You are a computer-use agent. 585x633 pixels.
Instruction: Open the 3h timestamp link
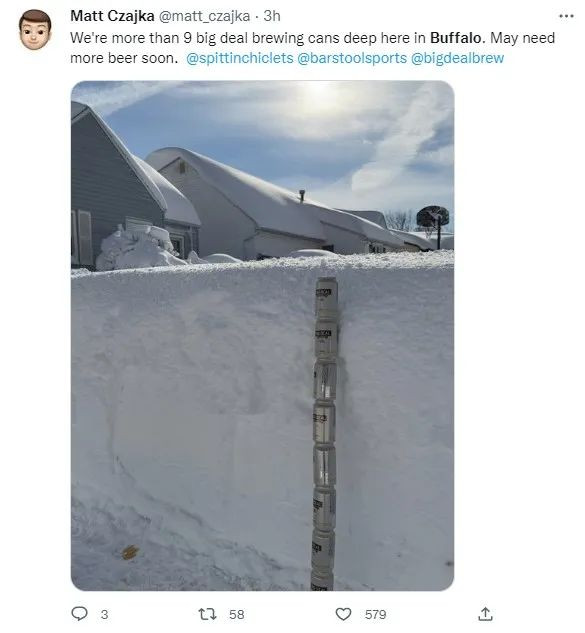click(x=272, y=16)
